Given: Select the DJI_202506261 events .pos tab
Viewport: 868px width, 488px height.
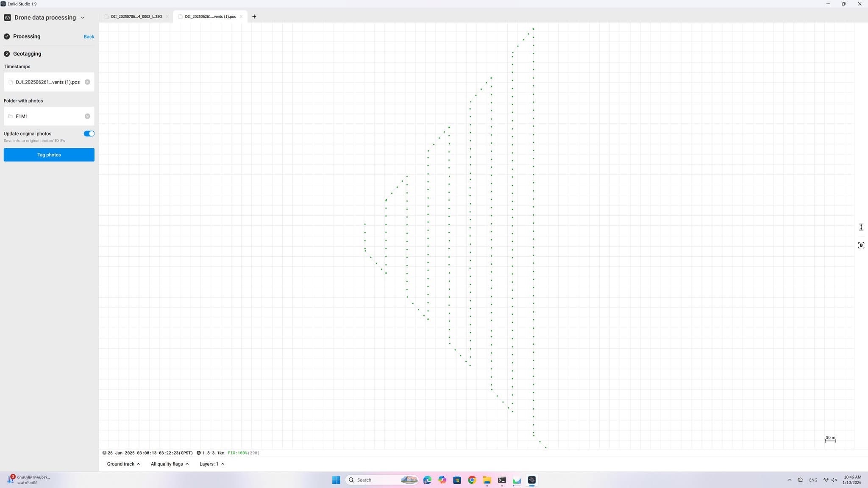Looking at the screenshot, I should (210, 17).
